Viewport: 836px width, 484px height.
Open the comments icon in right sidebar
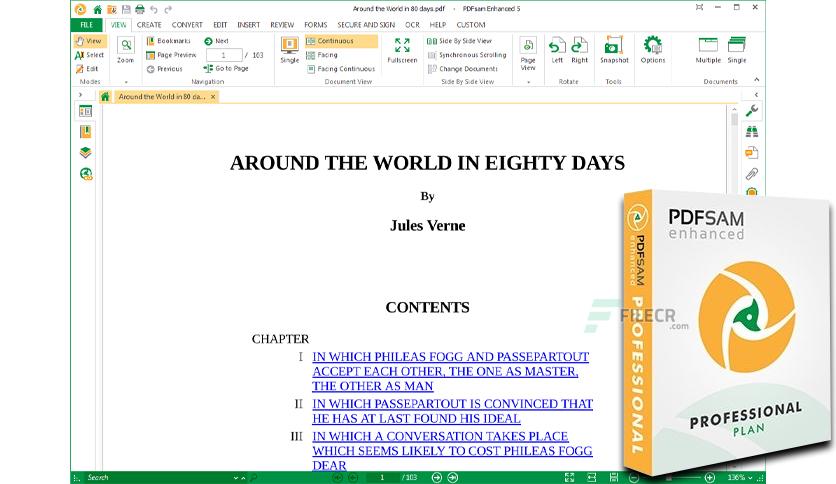coord(752,153)
